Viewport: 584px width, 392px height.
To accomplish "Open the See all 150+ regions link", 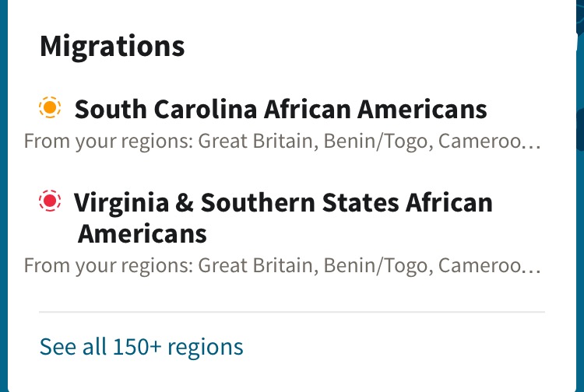I will click(141, 347).
